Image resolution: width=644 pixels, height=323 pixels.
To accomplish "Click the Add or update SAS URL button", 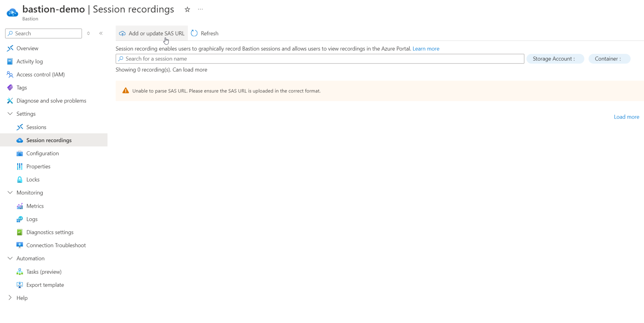I will 152,33.
